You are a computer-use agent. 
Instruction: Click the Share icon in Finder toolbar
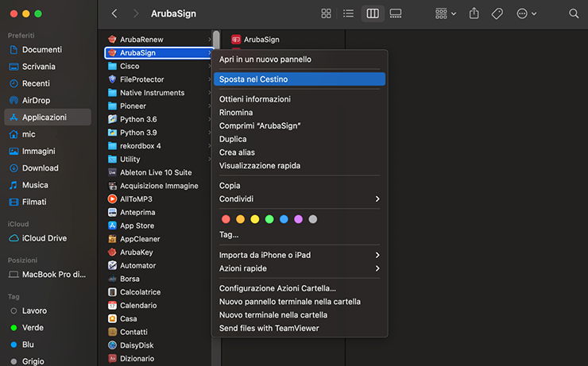[474, 13]
